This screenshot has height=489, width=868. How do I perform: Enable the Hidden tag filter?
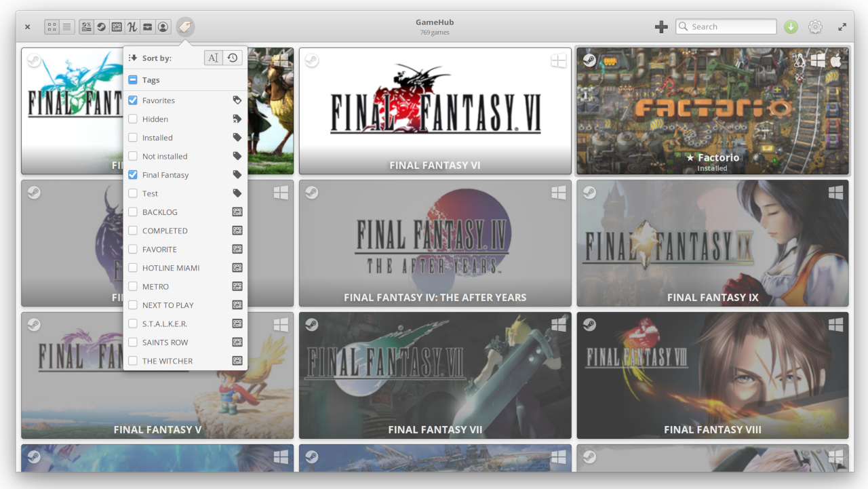coord(133,119)
